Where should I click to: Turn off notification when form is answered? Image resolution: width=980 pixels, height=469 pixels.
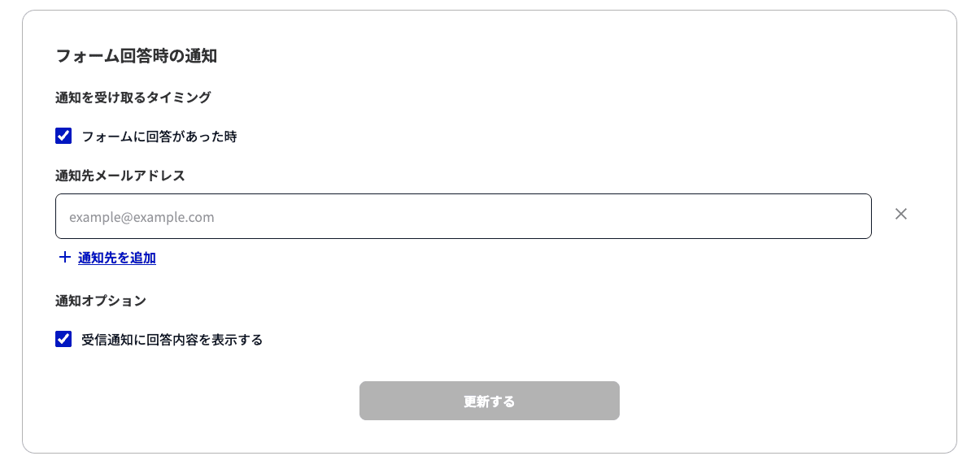[63, 136]
